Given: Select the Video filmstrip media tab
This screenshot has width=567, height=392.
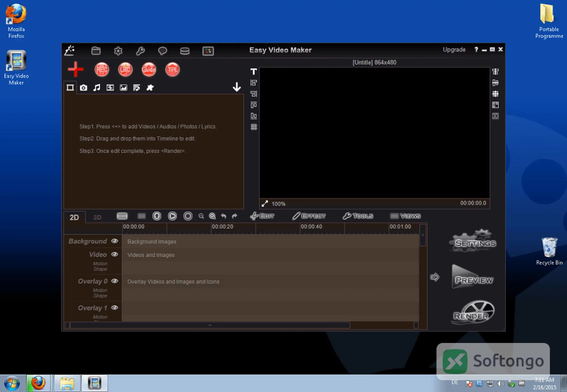Looking at the screenshot, I should click(x=70, y=88).
